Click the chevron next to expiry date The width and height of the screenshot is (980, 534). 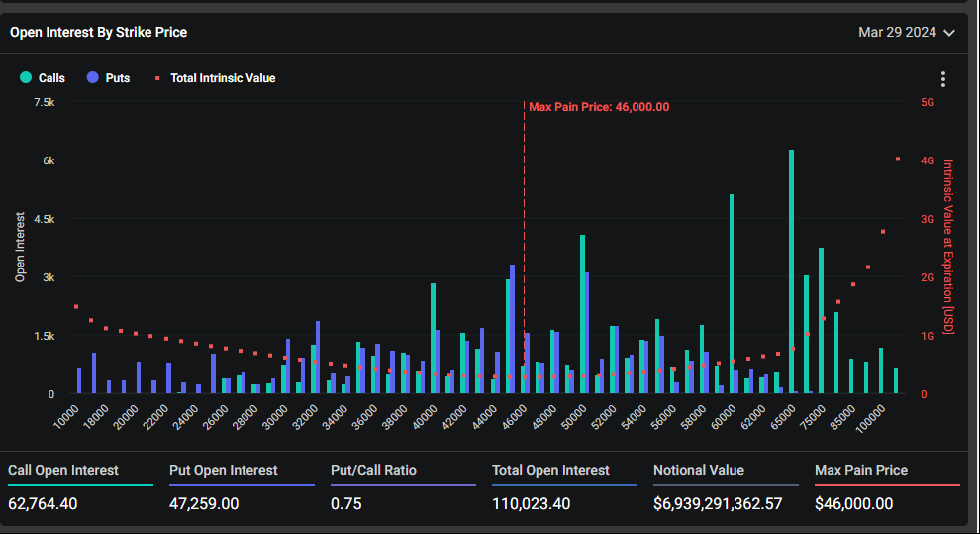coord(949,33)
